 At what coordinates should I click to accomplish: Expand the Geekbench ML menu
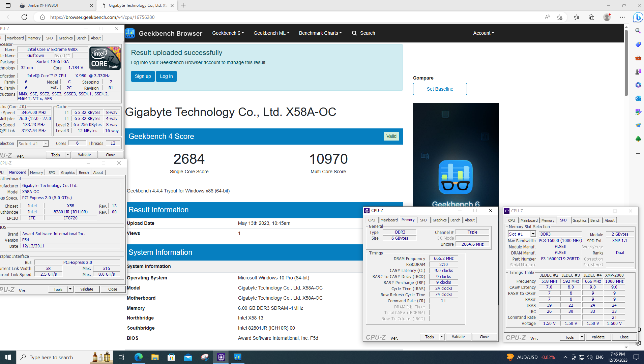[x=271, y=33]
